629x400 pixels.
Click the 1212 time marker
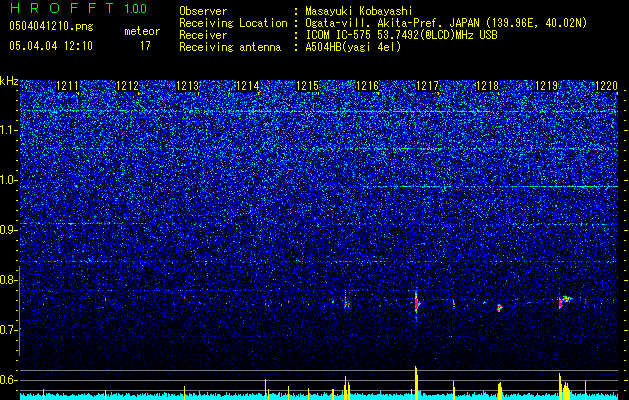pyautogui.click(x=127, y=86)
